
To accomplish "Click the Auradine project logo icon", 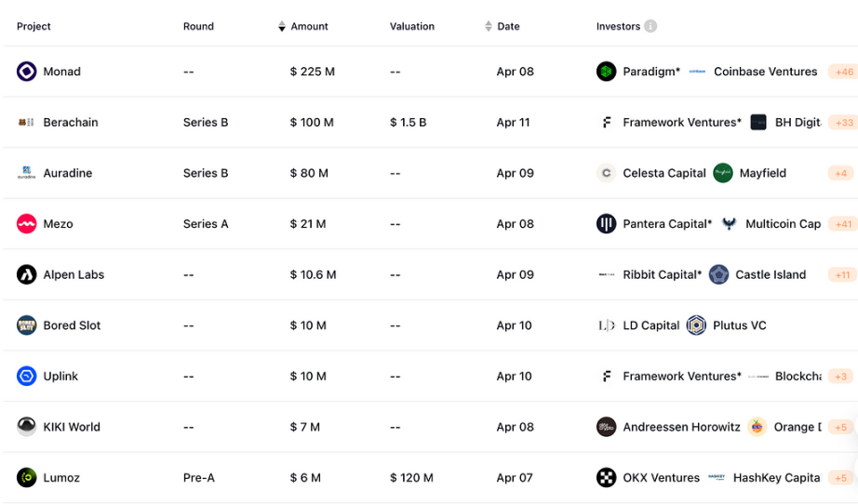I will tap(26, 173).
